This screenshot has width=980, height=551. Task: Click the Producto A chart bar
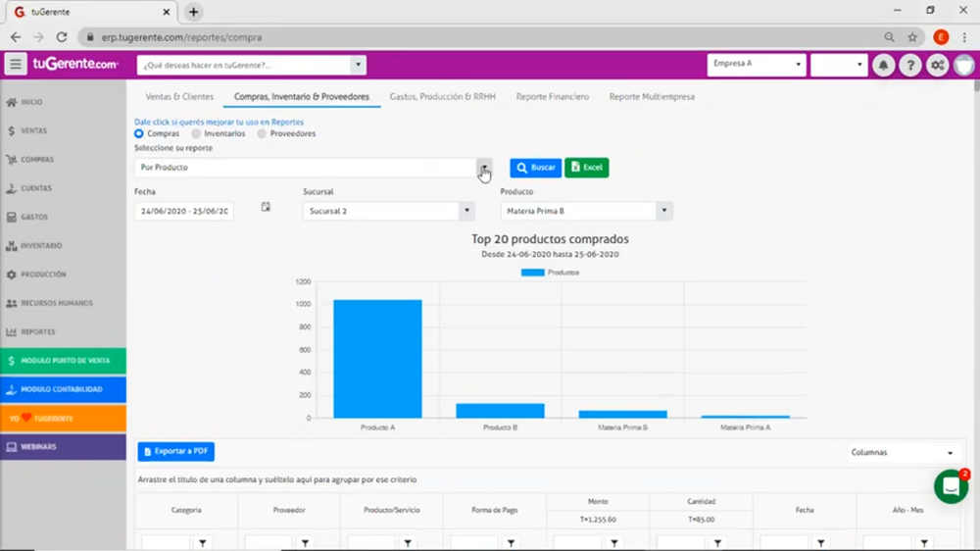click(377, 359)
